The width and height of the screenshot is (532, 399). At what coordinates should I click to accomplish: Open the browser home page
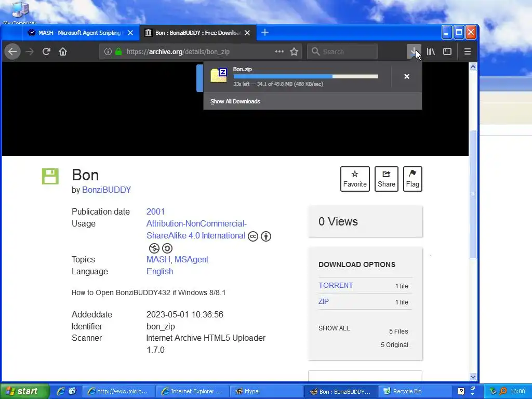pos(63,51)
